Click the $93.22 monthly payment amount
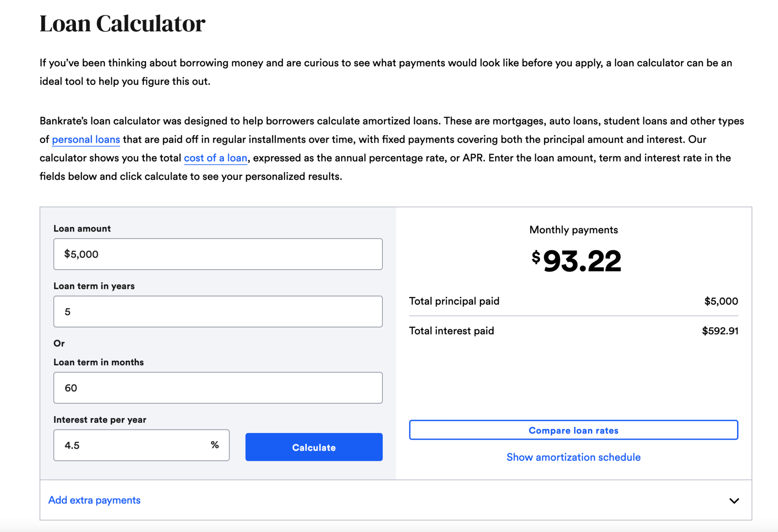 (582, 261)
